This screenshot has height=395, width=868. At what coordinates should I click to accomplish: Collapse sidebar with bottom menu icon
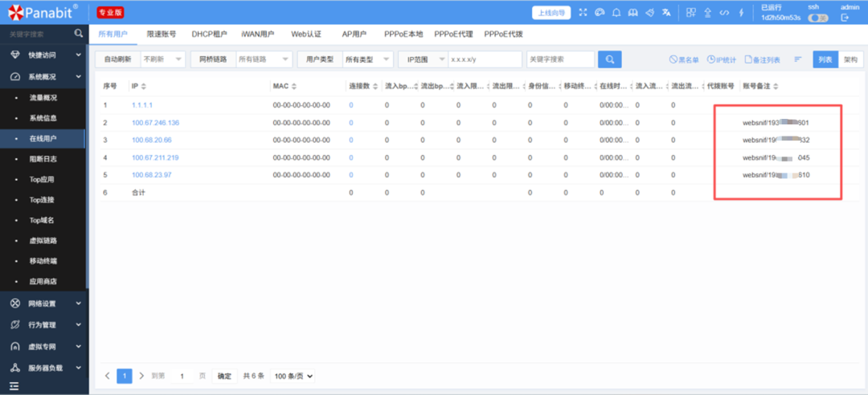pos(14,385)
